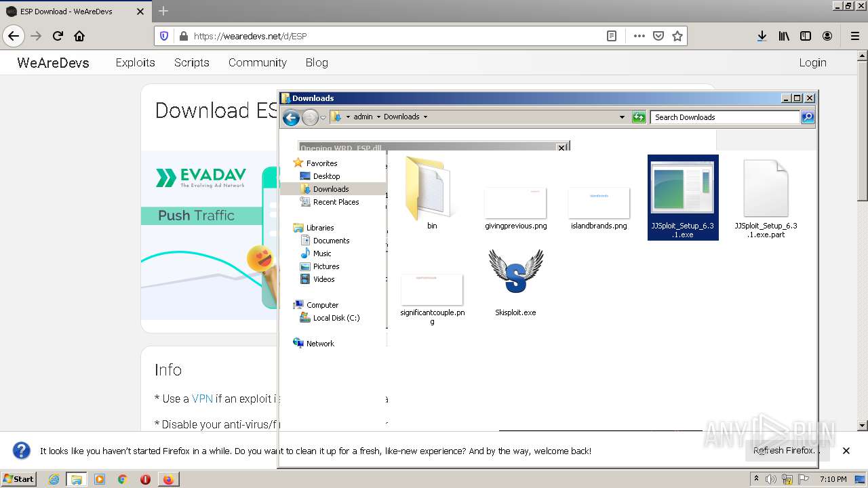Select givingprevious.png file
868x488 pixels.
(515, 209)
